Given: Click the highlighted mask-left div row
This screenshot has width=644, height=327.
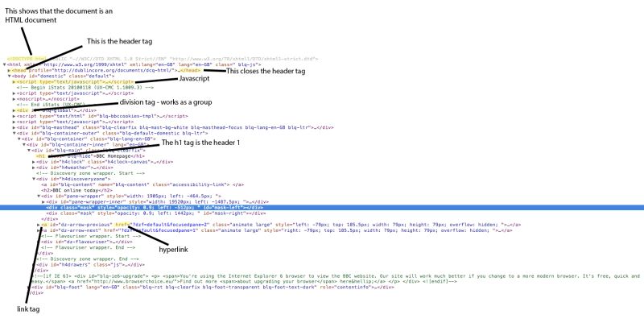Looking at the screenshot, I should (x=322, y=208).
